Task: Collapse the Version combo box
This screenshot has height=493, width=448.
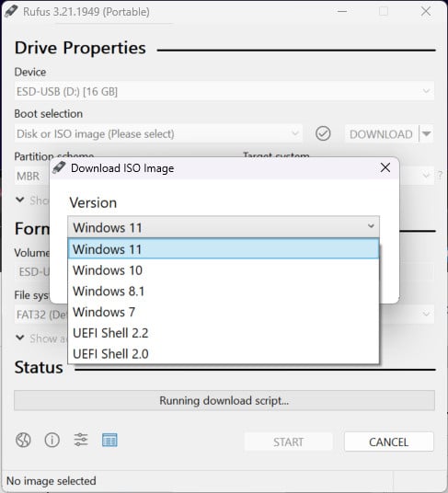Action: (x=224, y=226)
